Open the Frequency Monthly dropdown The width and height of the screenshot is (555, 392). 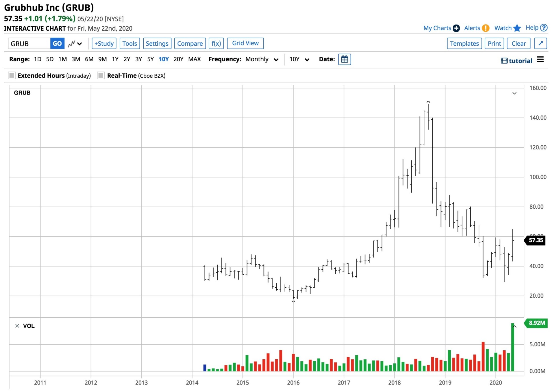click(262, 59)
